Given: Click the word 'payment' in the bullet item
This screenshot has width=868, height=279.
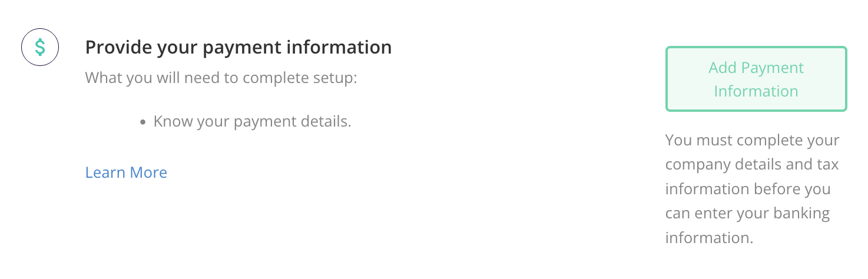Looking at the screenshot, I should pyautogui.click(x=262, y=122).
